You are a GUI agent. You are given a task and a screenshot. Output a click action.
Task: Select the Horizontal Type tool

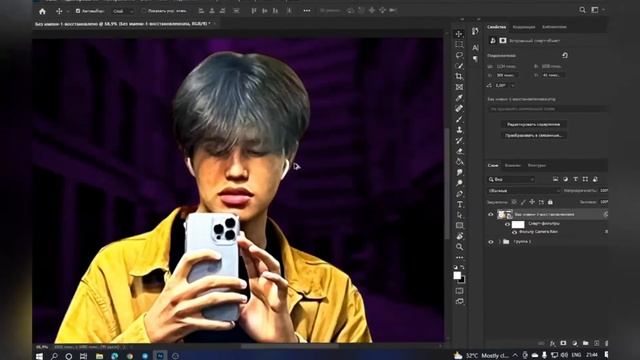pyautogui.click(x=459, y=204)
